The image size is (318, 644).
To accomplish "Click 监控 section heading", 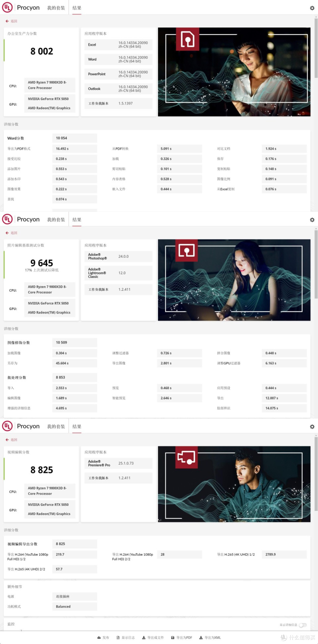I will pos(11,624).
